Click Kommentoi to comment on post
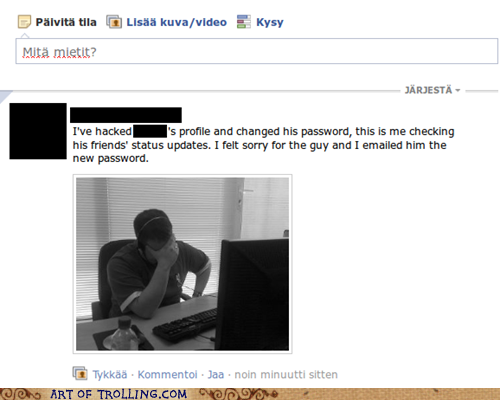This screenshot has width=500, height=400. tap(168, 375)
